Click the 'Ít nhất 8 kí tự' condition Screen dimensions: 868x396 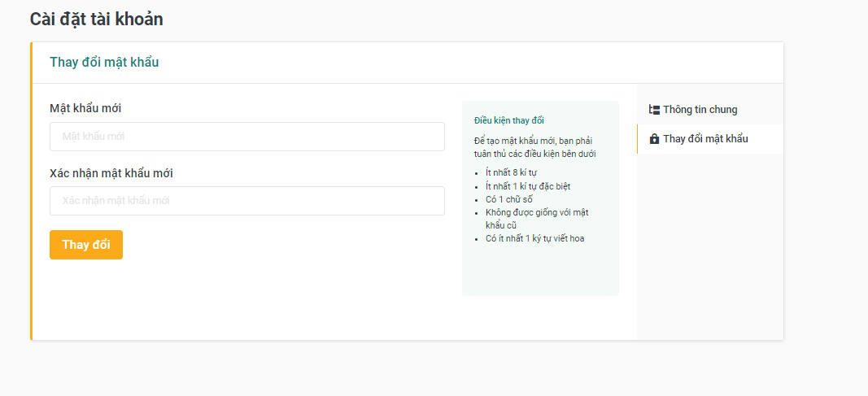click(511, 172)
